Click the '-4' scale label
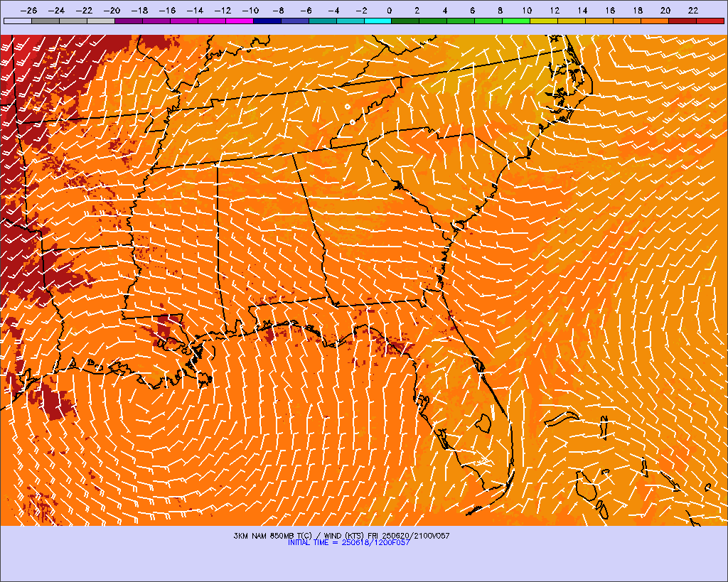Viewport: 728px width, 582px height. tap(334, 10)
